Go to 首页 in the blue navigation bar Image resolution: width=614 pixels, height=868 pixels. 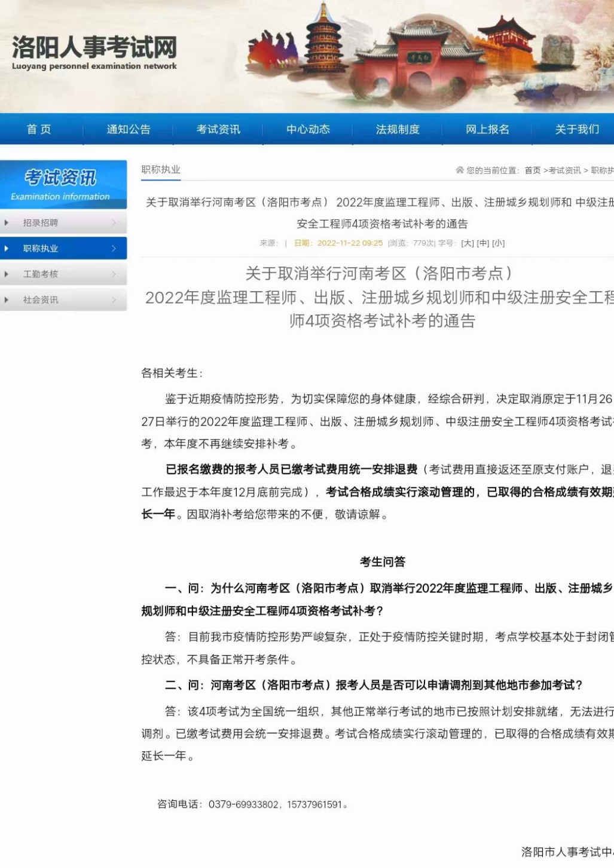[39, 129]
